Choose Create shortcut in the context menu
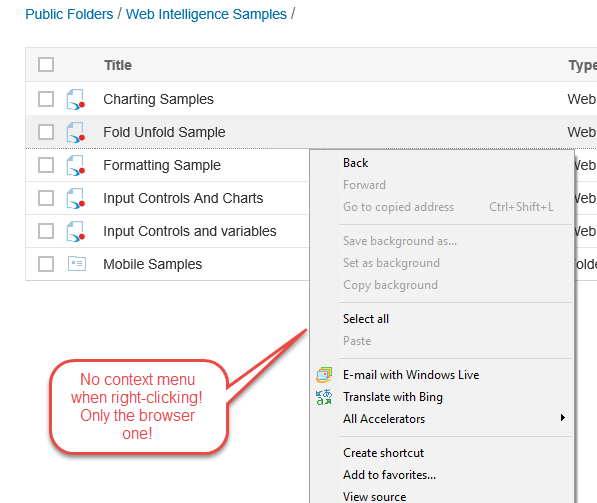The width and height of the screenshot is (597, 503). (383, 453)
